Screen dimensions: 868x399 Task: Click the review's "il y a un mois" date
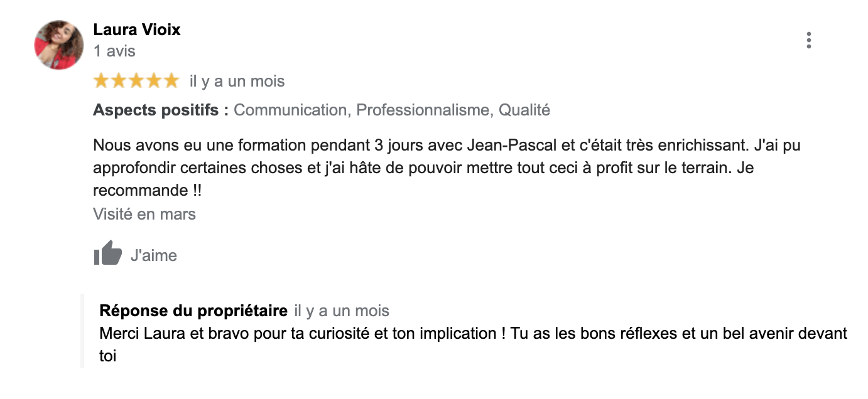[x=237, y=81]
